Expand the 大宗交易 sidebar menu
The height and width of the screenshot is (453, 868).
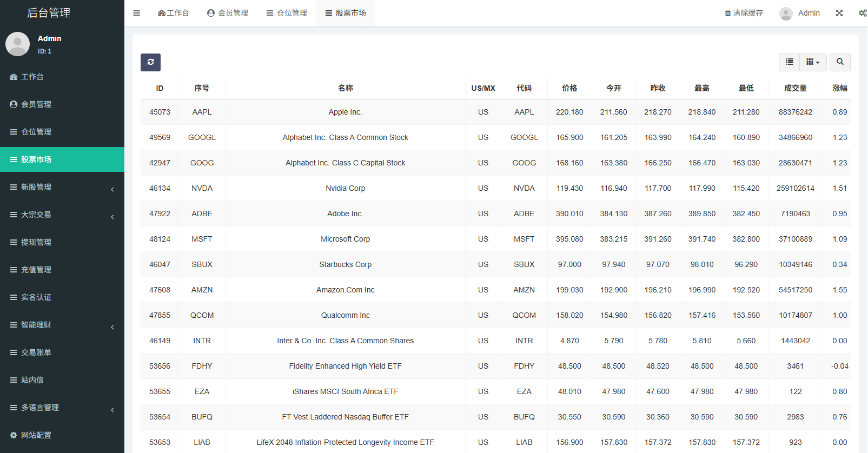pos(62,215)
